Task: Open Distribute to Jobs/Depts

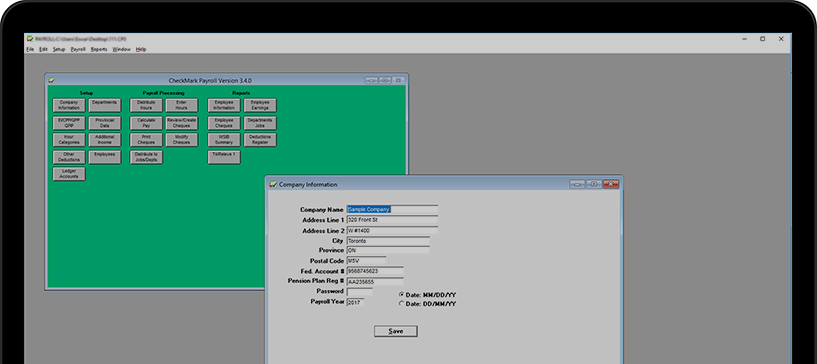Action: point(146,157)
